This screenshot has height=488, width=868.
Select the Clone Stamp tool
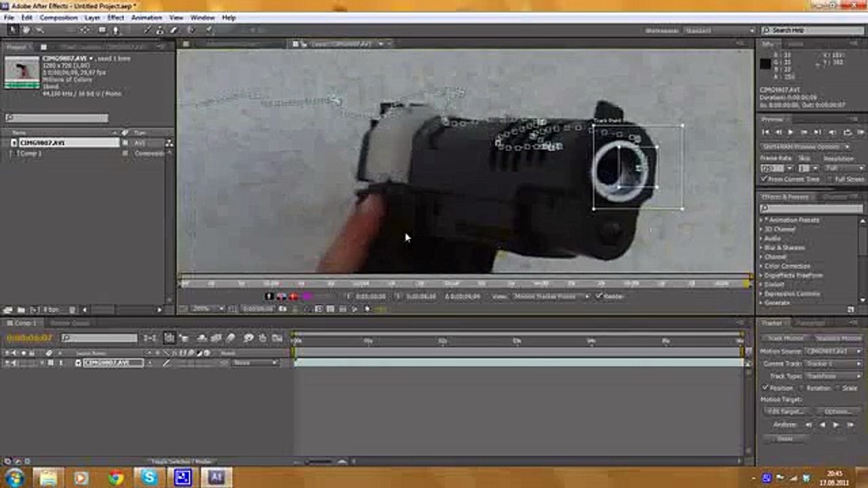159,30
